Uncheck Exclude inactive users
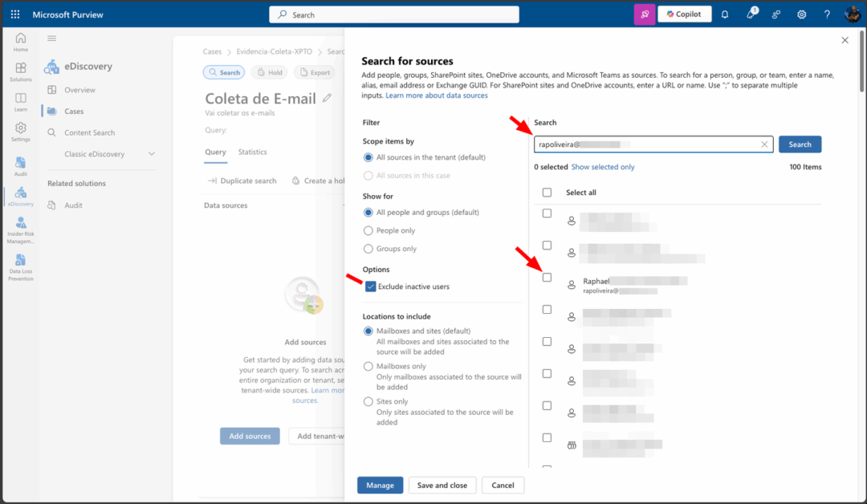The image size is (867, 504). pos(370,287)
